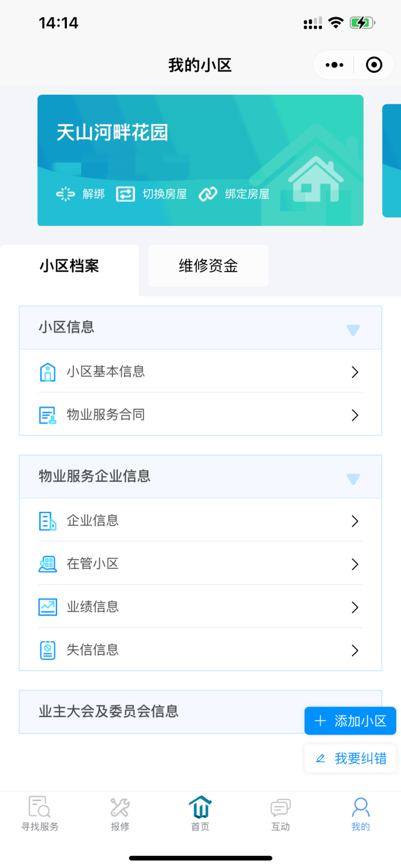
Task: Tap the 绑定房屋 link icon
Action: coord(208,194)
